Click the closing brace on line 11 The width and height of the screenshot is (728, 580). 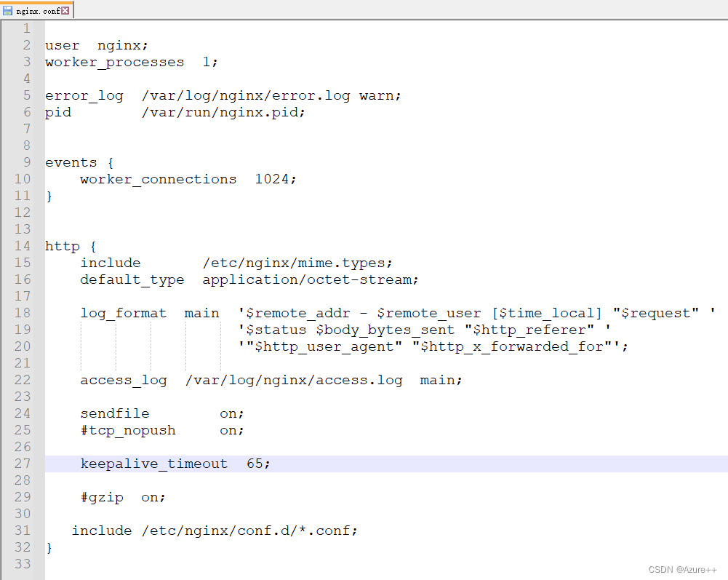coord(49,196)
